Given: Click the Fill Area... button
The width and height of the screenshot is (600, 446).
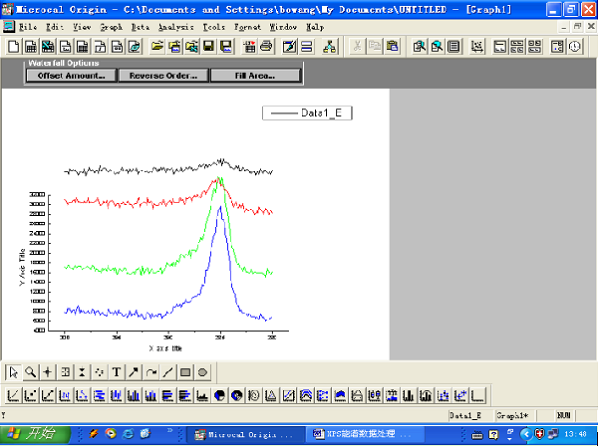Looking at the screenshot, I should click(x=255, y=75).
